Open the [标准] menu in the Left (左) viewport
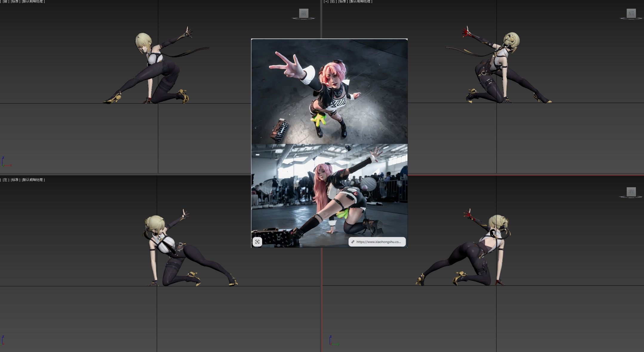The image size is (644, 352). click(x=16, y=180)
